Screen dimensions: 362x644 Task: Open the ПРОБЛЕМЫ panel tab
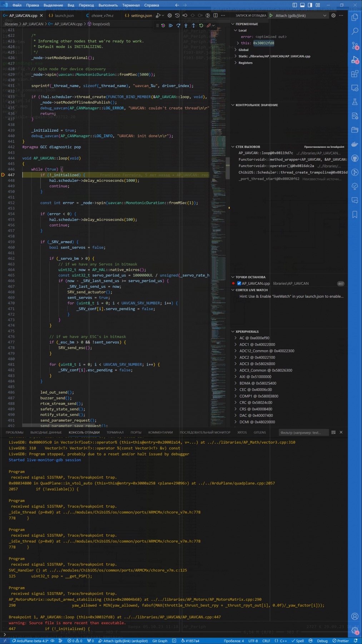(x=15, y=432)
